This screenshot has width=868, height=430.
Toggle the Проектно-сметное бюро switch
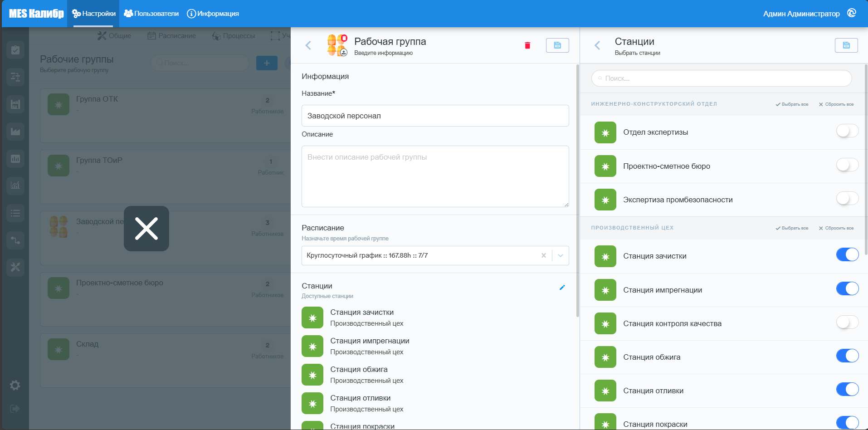tap(847, 165)
